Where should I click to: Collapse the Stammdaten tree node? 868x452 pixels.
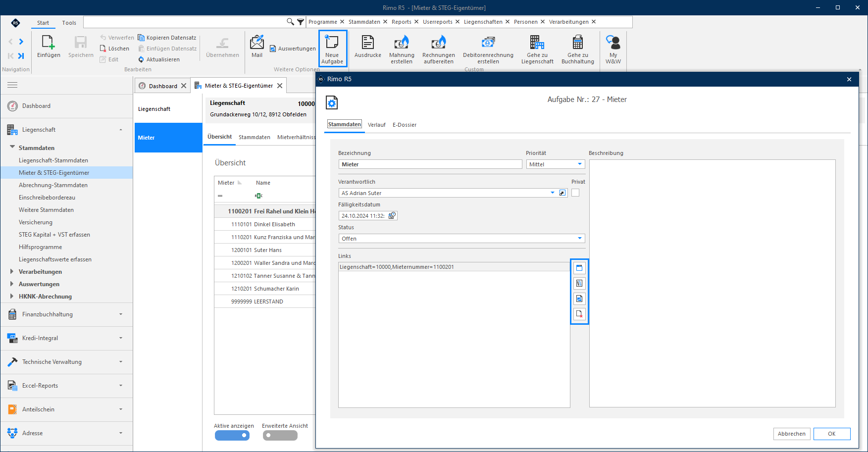coord(12,147)
